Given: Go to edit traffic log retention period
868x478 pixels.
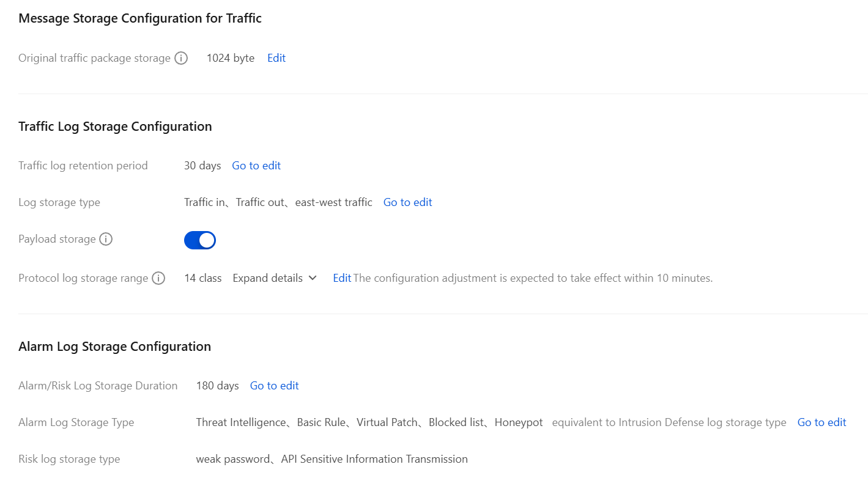Looking at the screenshot, I should [x=256, y=166].
